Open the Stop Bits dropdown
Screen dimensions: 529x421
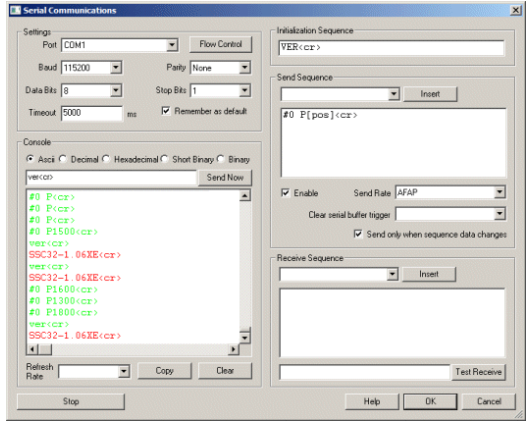click(x=245, y=90)
